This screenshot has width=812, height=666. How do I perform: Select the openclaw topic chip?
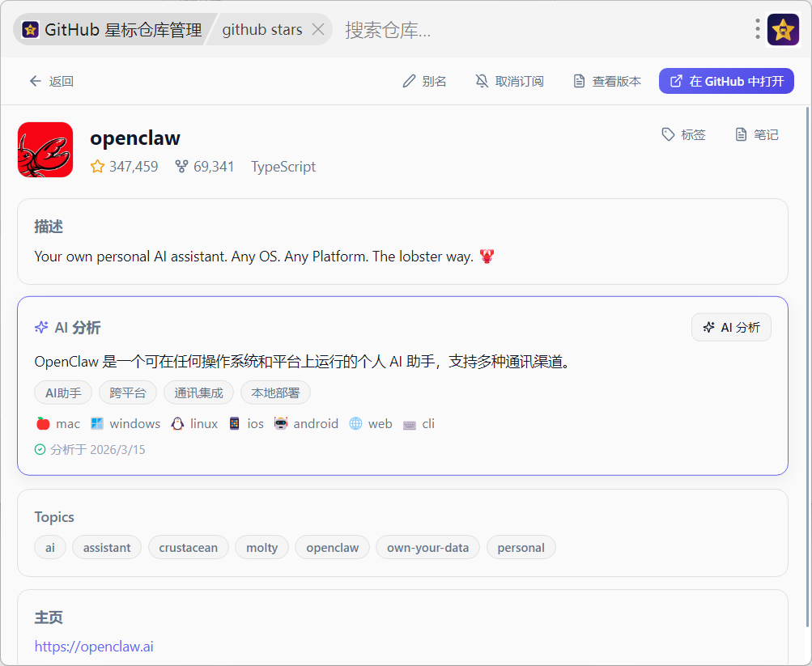333,547
